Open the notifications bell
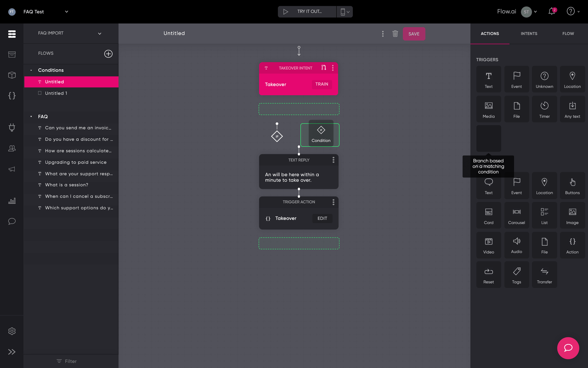 click(x=552, y=11)
